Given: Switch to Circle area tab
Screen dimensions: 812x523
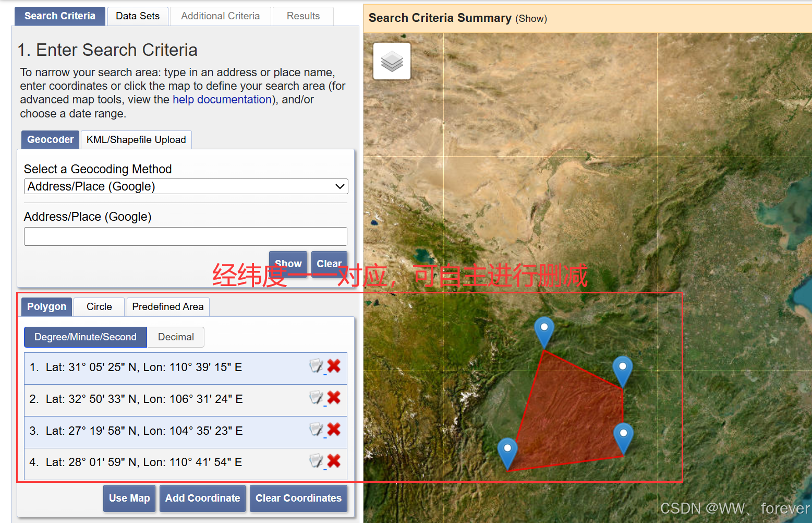Looking at the screenshot, I should click(x=99, y=306).
